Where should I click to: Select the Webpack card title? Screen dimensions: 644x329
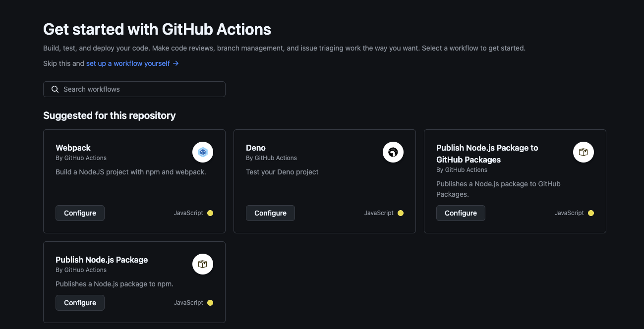pyautogui.click(x=73, y=148)
